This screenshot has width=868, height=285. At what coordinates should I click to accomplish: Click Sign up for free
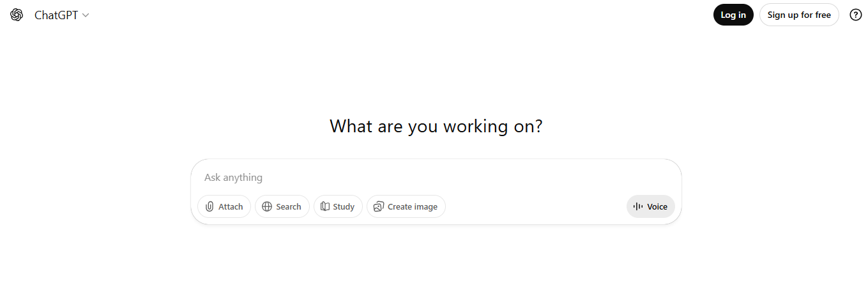click(798, 15)
